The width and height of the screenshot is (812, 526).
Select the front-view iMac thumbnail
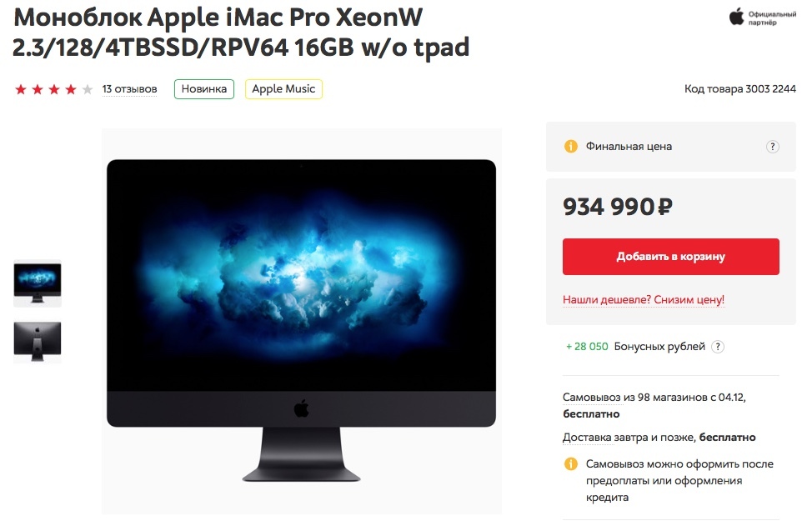[x=38, y=283]
